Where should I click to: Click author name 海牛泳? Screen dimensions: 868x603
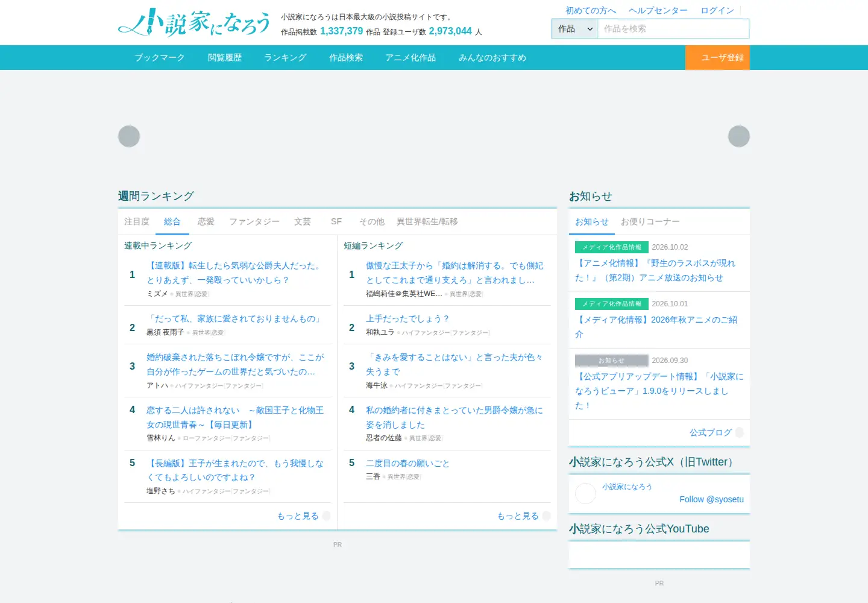pyautogui.click(x=377, y=385)
